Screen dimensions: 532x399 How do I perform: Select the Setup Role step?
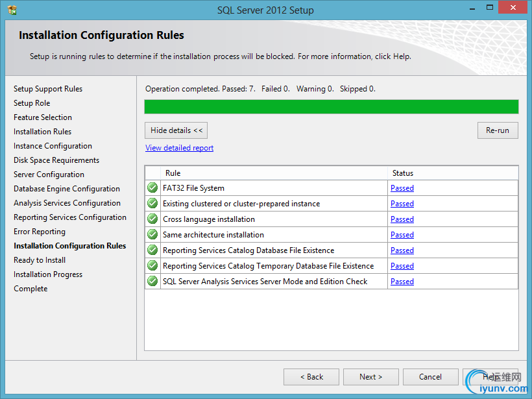(32, 103)
